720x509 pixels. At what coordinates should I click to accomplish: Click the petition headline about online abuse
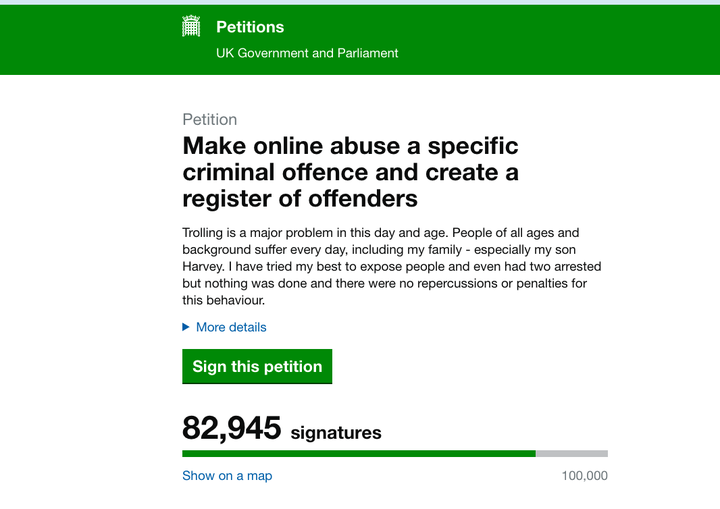click(350, 172)
